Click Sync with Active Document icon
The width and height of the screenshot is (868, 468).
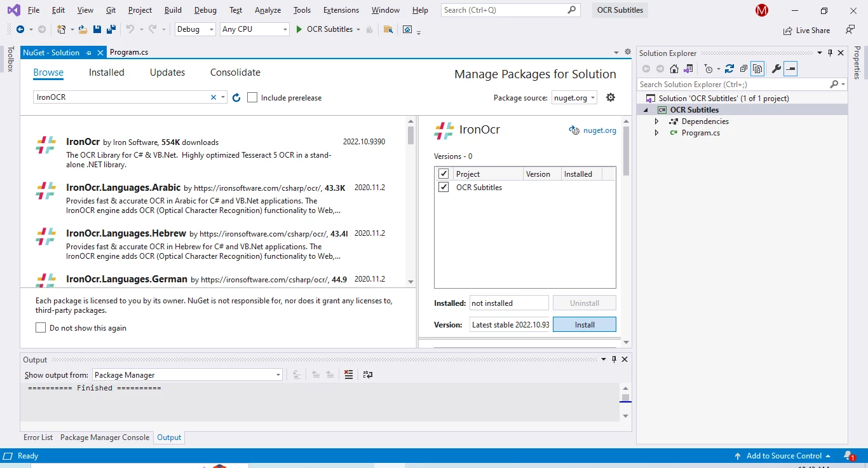[729, 69]
